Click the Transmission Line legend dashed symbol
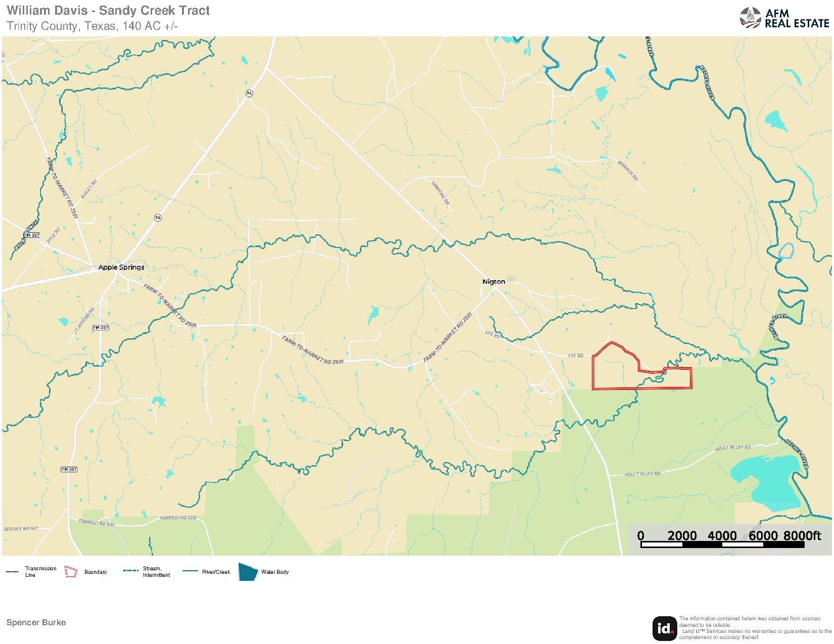 click(12, 572)
